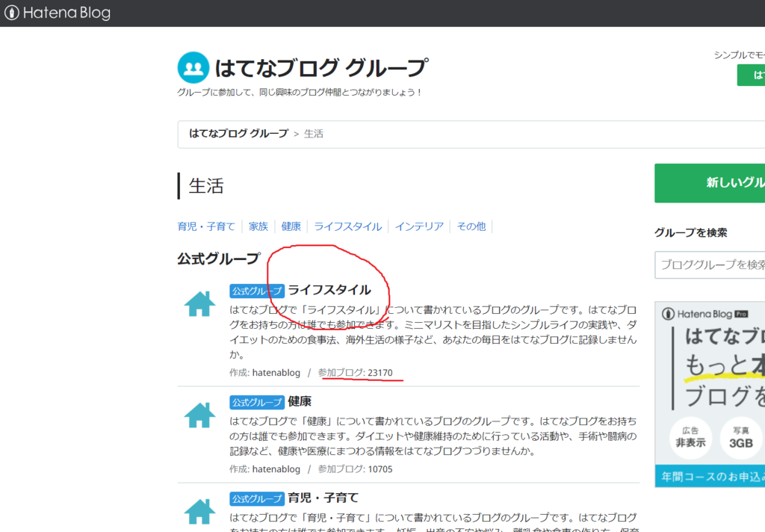Open the 健康 official group title
The height and width of the screenshot is (532, 765).
(300, 402)
